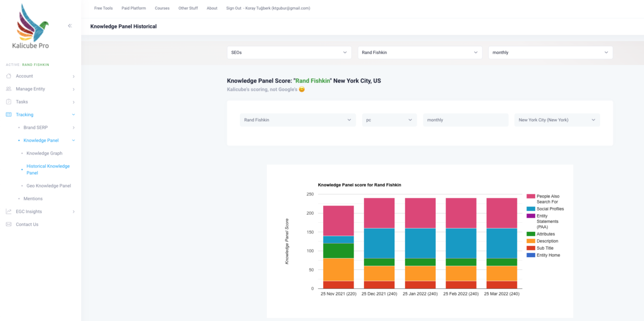Click the EGC Insights chart icon

(9, 211)
